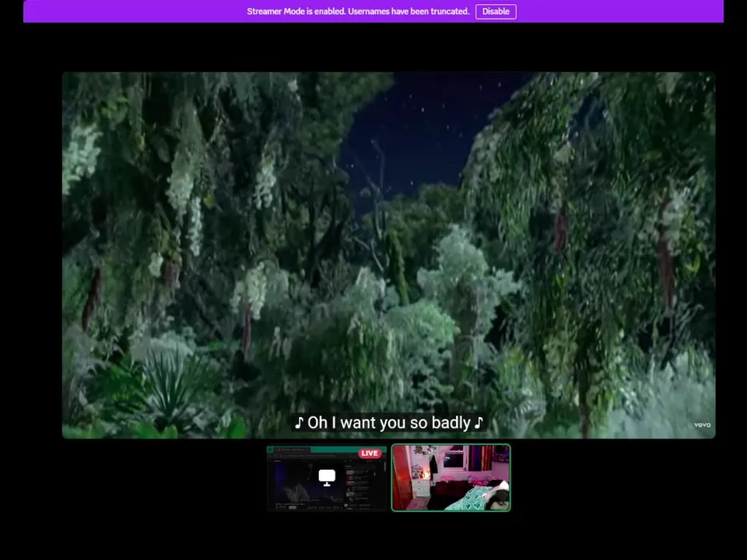Click the red LIVE badge
747x560 pixels.
(370, 453)
